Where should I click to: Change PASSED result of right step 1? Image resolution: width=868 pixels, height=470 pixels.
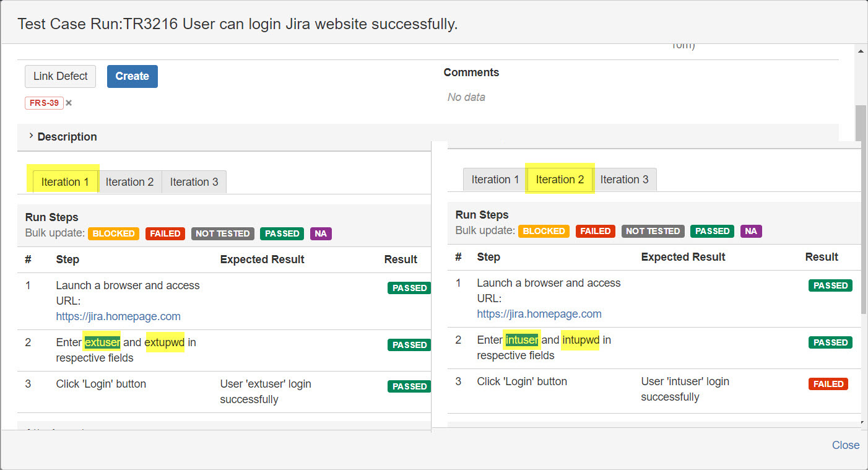pyautogui.click(x=830, y=285)
